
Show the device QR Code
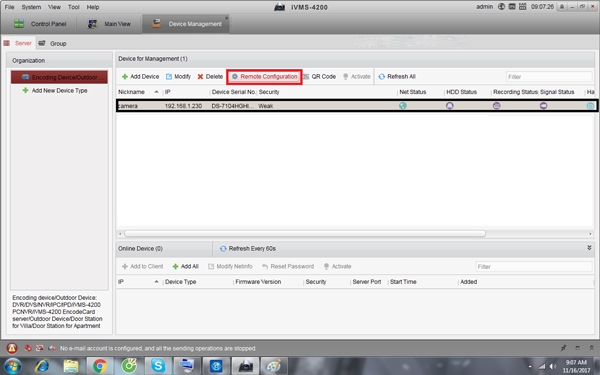click(320, 77)
